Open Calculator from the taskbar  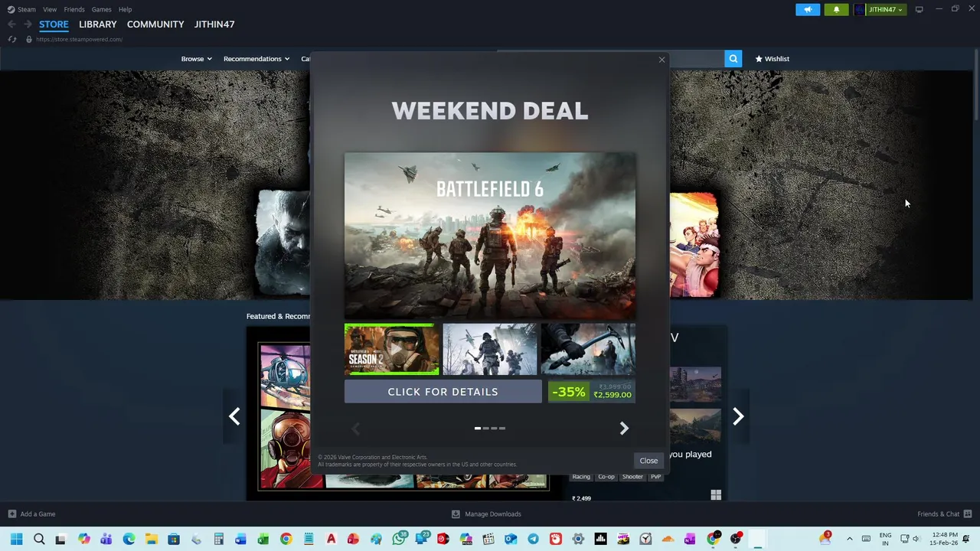coord(218,539)
